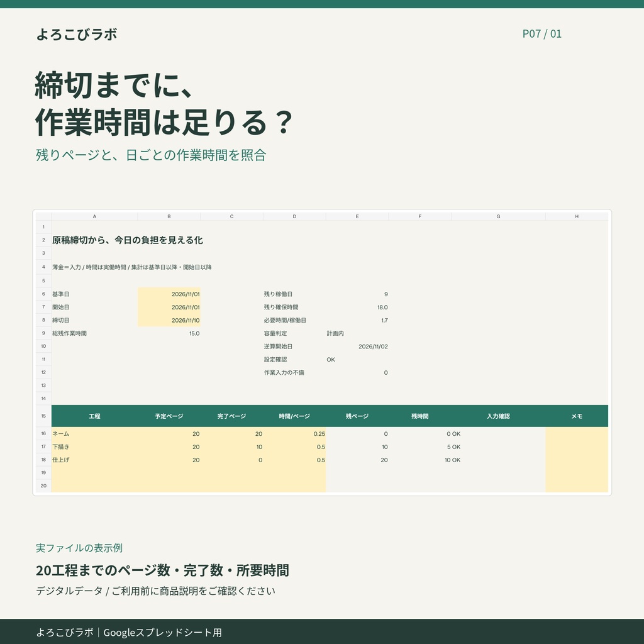Image resolution: width=644 pixels, height=644 pixels.
Task: Select row 20 number header
Action: 43,486
